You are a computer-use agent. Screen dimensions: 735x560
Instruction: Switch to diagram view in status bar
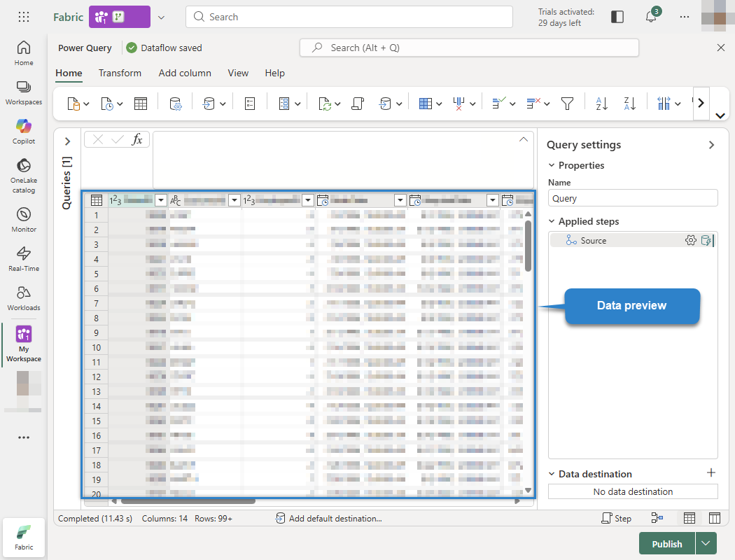pyautogui.click(x=657, y=518)
